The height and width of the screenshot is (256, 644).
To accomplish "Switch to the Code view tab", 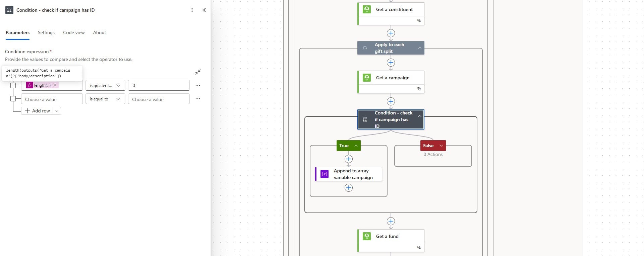I will pyautogui.click(x=74, y=32).
